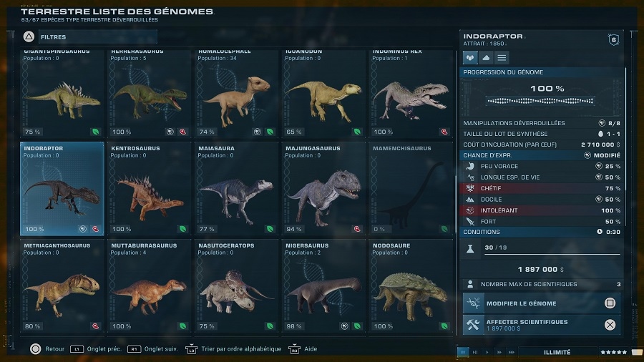
Task: Click Modifier le génome button
Action: (x=542, y=303)
